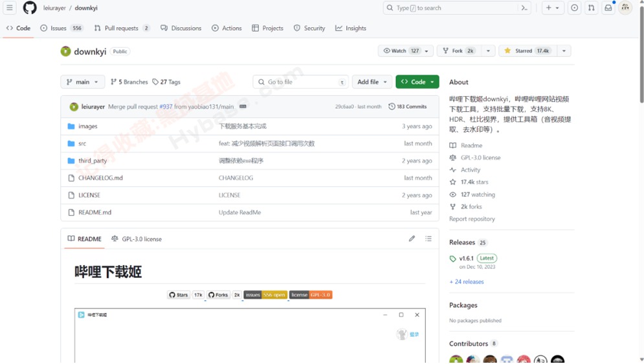
Task: Select the README tab in file viewer
Action: tap(85, 239)
